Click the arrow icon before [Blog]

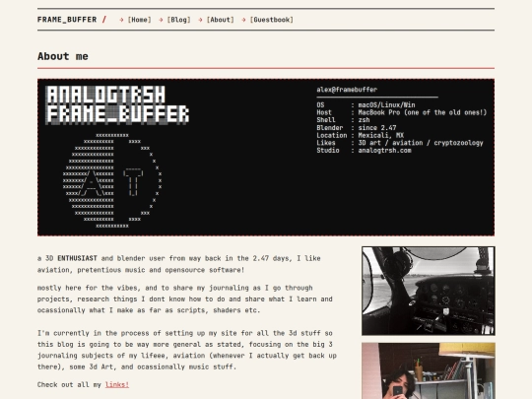161,20
